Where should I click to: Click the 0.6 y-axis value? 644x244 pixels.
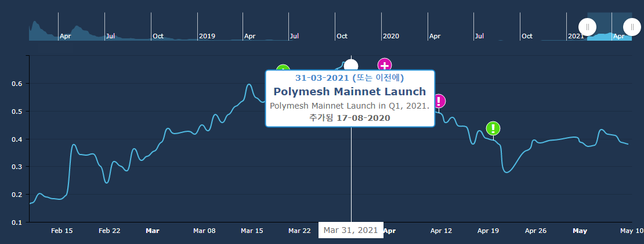(16, 84)
